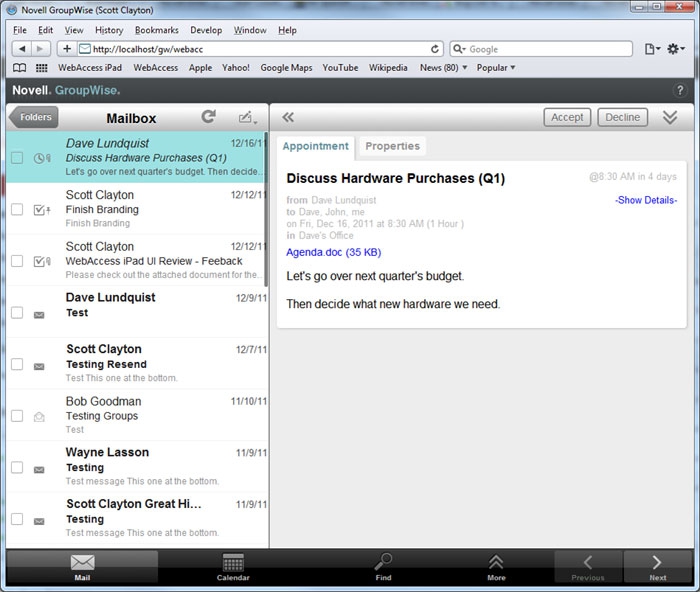Open Agenda.doc attachment link
The image size is (700, 592).
coord(333,252)
